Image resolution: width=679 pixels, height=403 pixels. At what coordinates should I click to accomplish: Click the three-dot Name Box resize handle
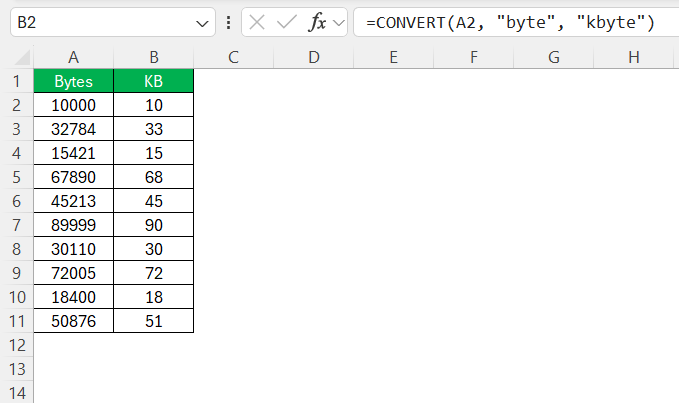point(228,23)
